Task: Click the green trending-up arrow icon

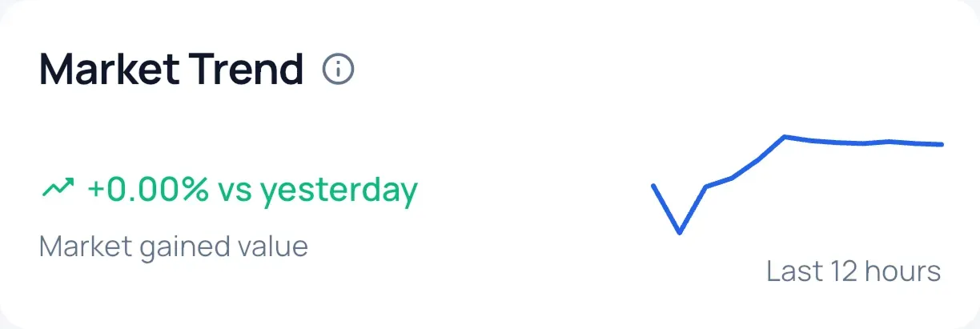Action: pyautogui.click(x=57, y=189)
